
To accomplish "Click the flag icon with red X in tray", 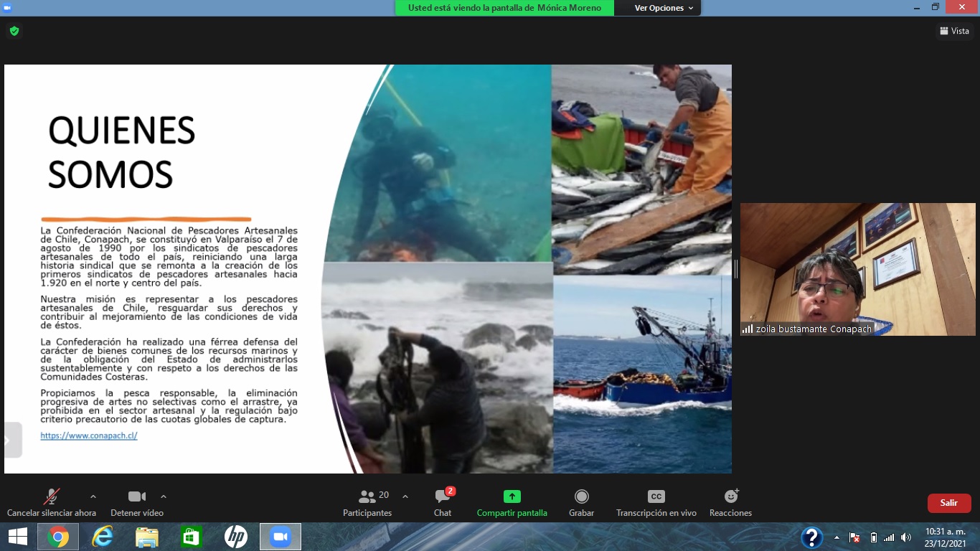I will 854,537.
